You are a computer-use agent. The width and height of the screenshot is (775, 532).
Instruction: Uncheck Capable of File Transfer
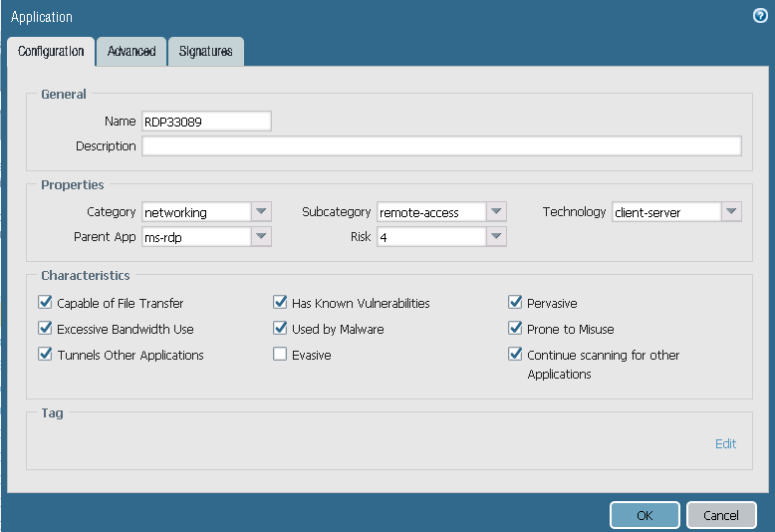pos(45,303)
